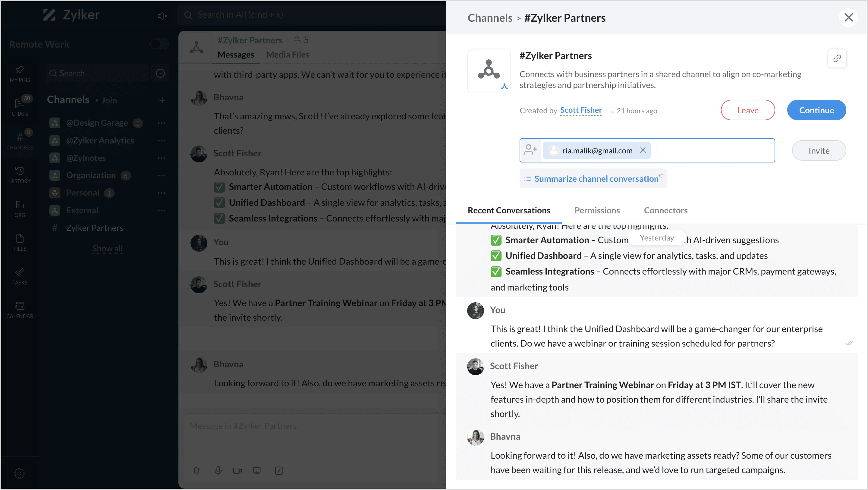Open Files in the sidebar
868x490 pixels.
click(x=20, y=242)
